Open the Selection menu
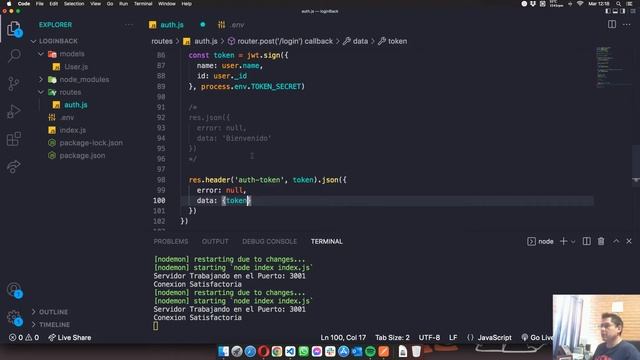 (74, 4)
